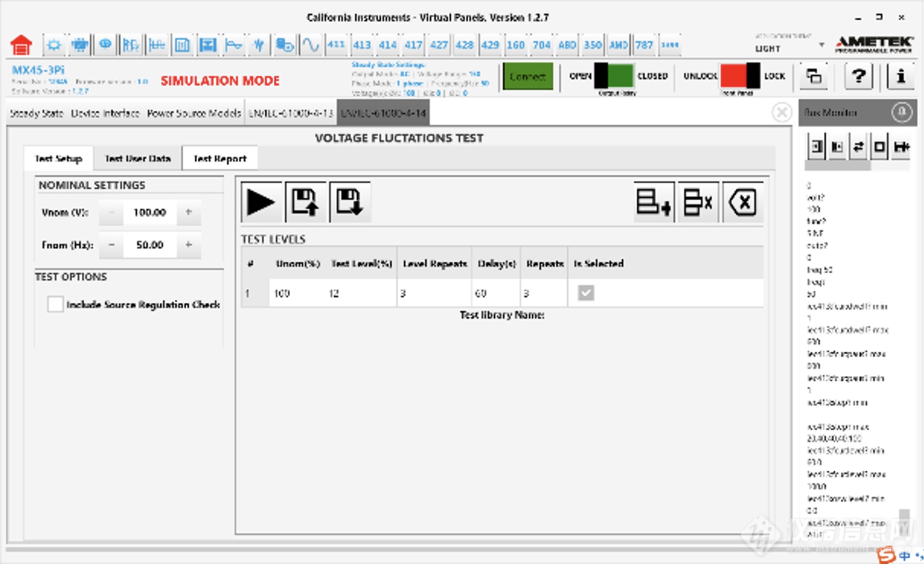Viewport: 924px width, 565px height.
Task: Delete the selected test level row
Action: tap(698, 202)
